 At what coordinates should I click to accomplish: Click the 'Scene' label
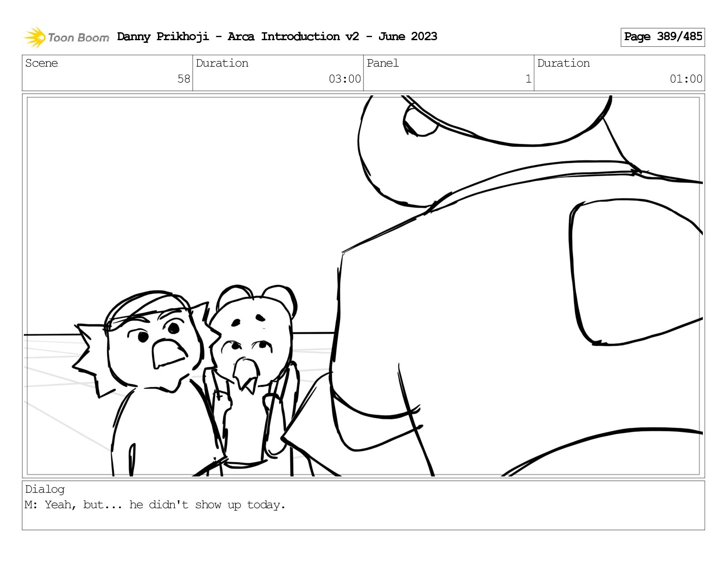tap(41, 63)
